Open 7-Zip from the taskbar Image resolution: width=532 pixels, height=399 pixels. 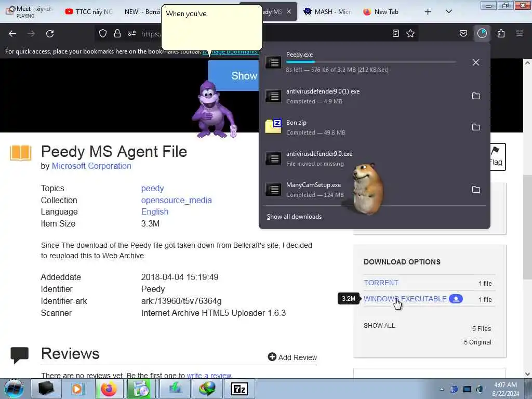(239, 389)
